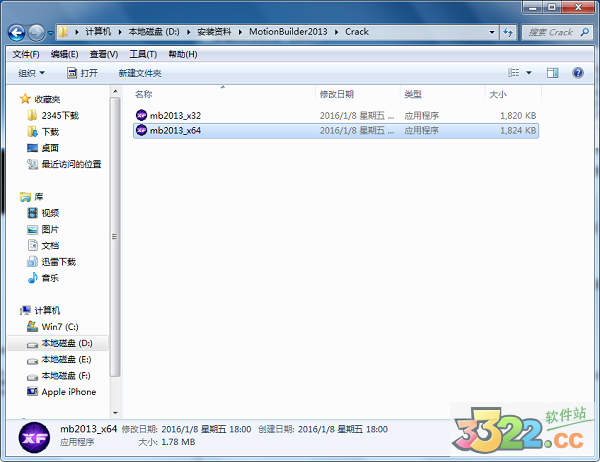Toggle the preview pane icon
The height and width of the screenshot is (462, 600).
point(552,72)
